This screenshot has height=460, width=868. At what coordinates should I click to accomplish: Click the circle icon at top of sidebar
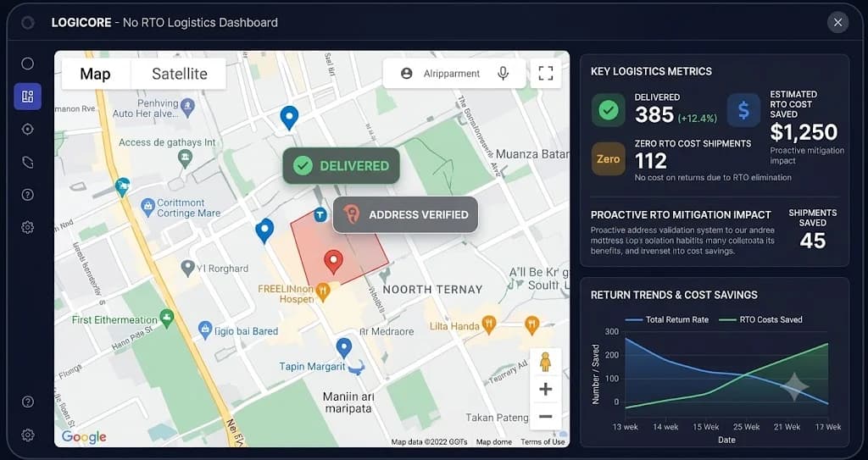tap(28, 64)
